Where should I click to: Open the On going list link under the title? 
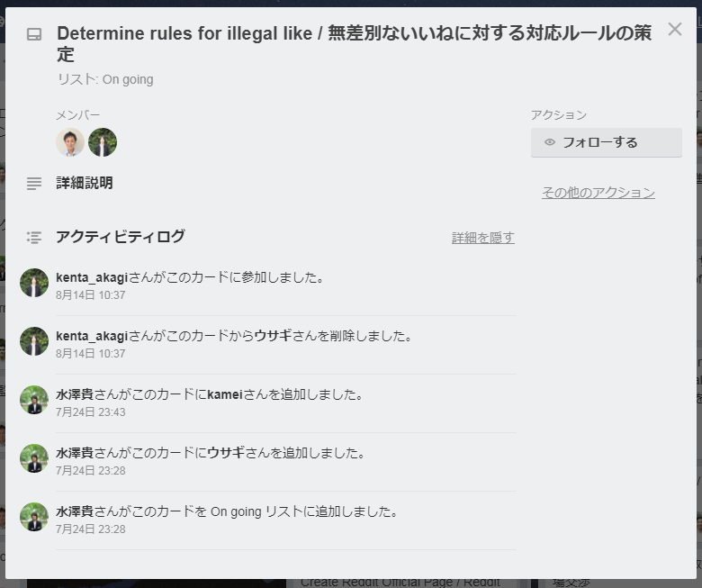click(128, 79)
